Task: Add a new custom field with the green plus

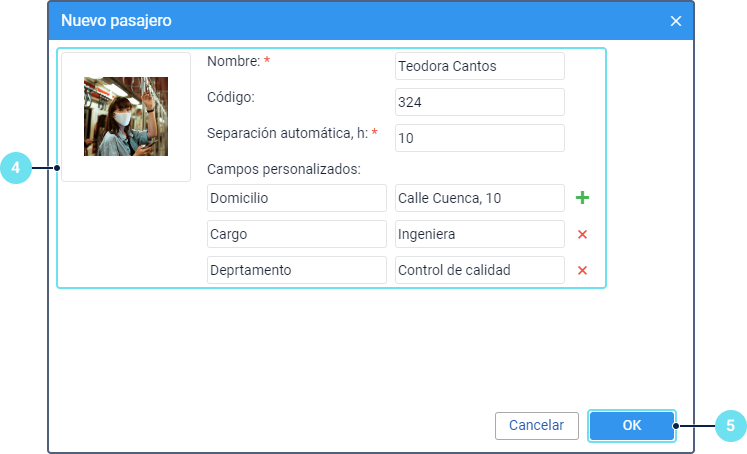Action: click(x=582, y=198)
